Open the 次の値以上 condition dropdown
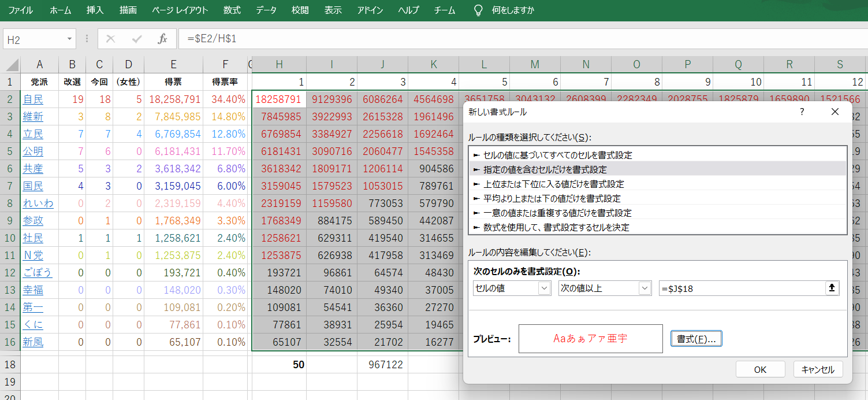 644,288
